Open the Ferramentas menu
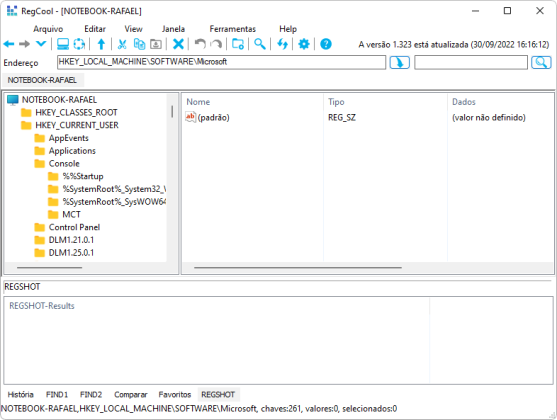The width and height of the screenshot is (557, 420). point(232,29)
